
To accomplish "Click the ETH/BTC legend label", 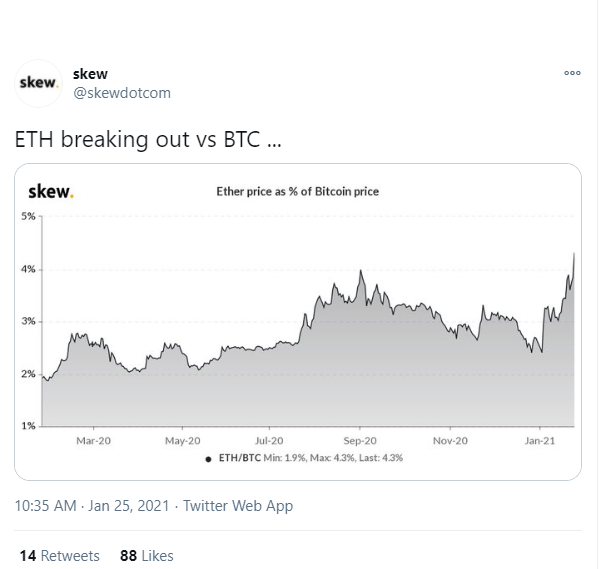I will pos(239,458).
